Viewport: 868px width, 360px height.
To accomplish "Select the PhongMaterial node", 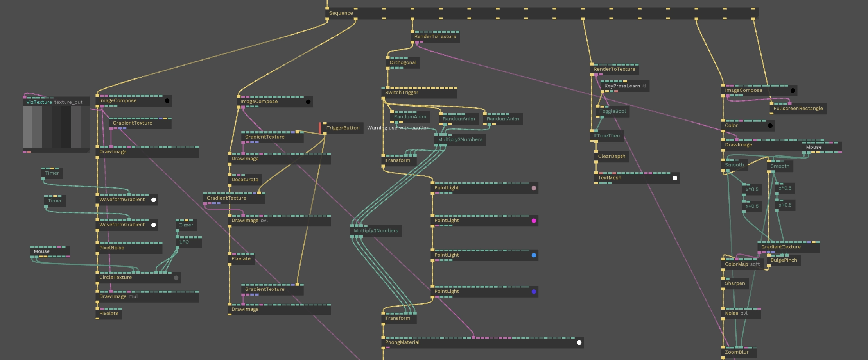I will 402,343.
